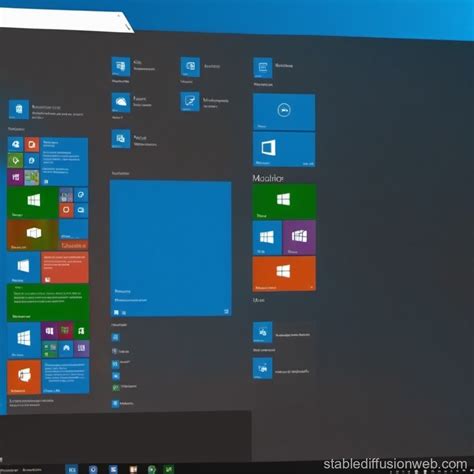
Task: Open the blue Windows-logo tile beside the maroon small tile
Action: click(x=24, y=340)
